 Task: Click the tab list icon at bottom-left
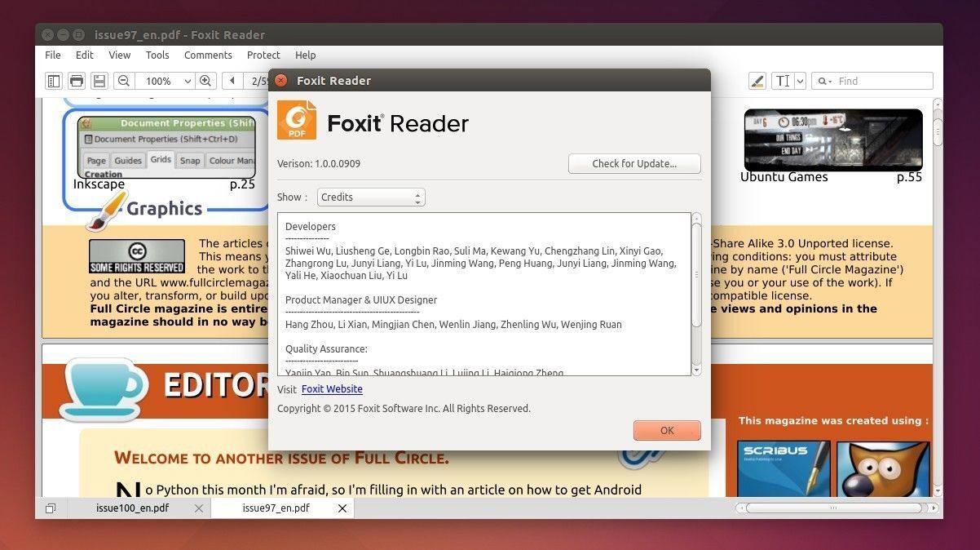coord(51,508)
